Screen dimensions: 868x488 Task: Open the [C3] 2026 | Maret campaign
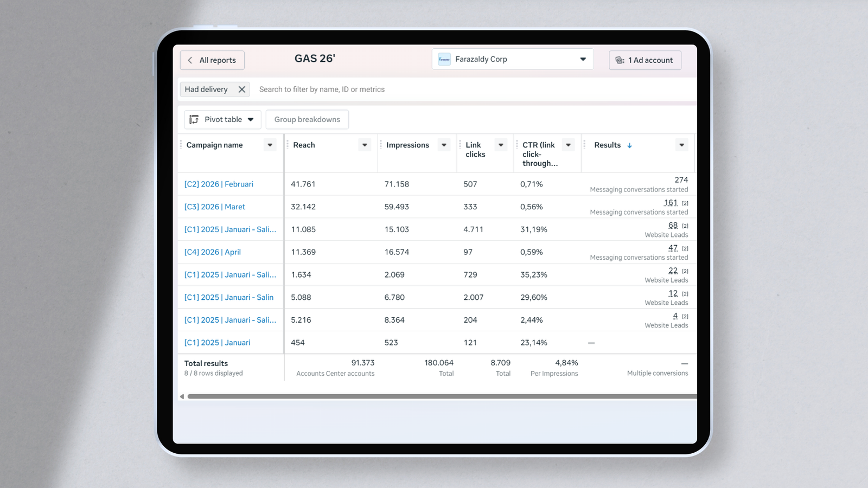tap(215, 207)
